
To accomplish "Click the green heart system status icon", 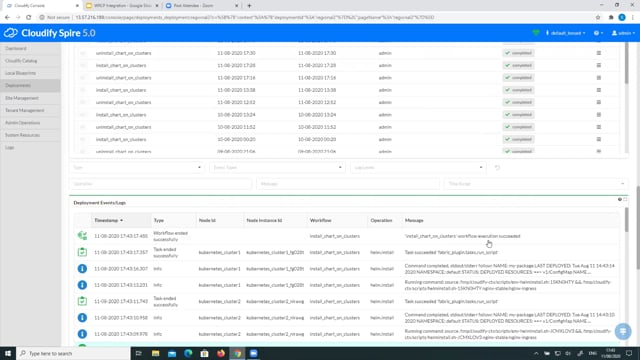I will [x=536, y=33].
